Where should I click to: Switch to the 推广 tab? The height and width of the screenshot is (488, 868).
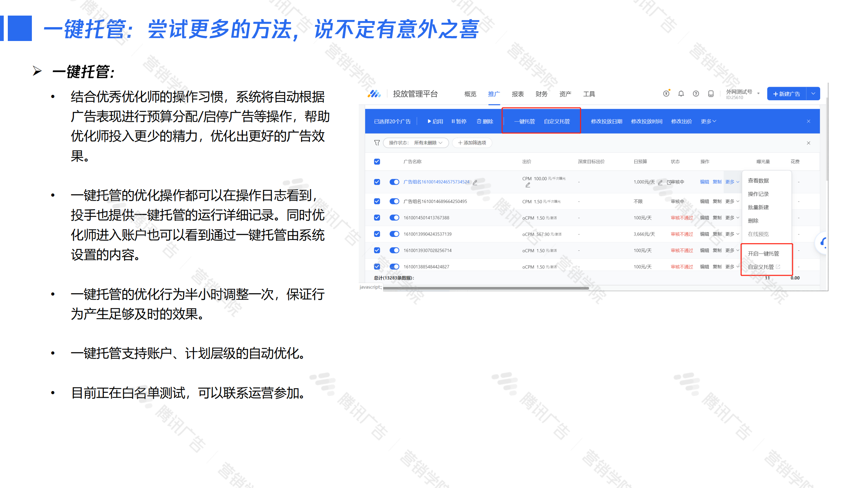coord(494,94)
